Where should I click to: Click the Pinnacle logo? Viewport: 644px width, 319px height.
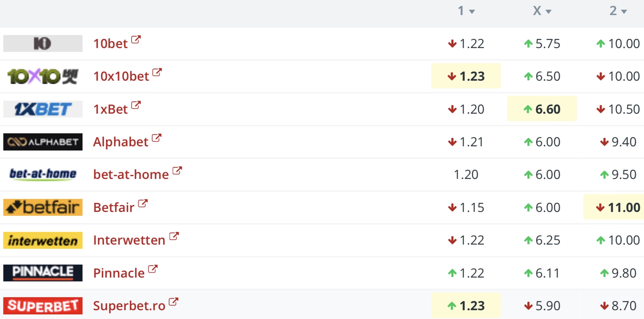[x=43, y=273]
